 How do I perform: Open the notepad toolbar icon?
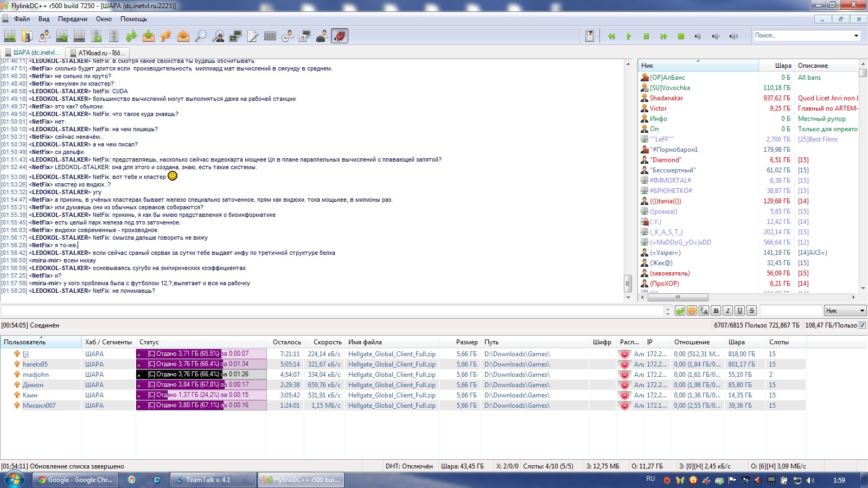point(253,36)
